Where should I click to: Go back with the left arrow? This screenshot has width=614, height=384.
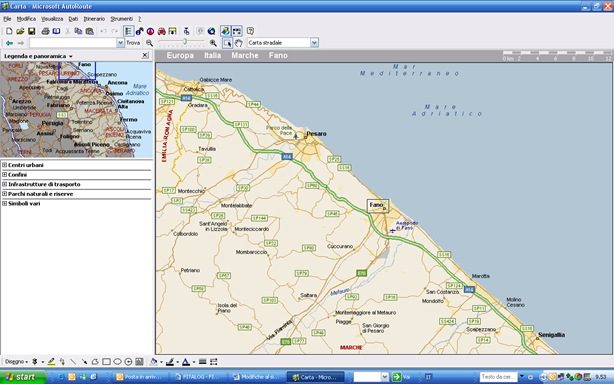(x=9, y=43)
